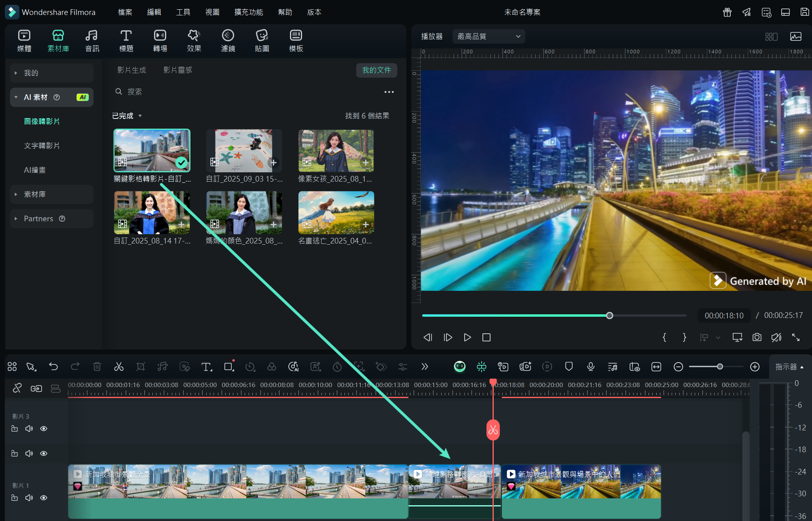The width and height of the screenshot is (812, 521).
Task: Click the snapshot camera icon in player
Action: coord(757,337)
